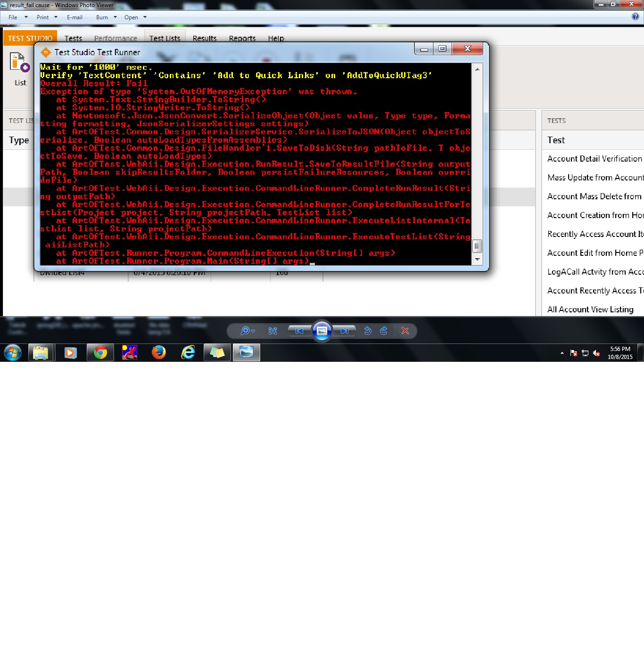Open the Photo Viewer zoom slider control
The image size is (644, 652).
point(248,331)
